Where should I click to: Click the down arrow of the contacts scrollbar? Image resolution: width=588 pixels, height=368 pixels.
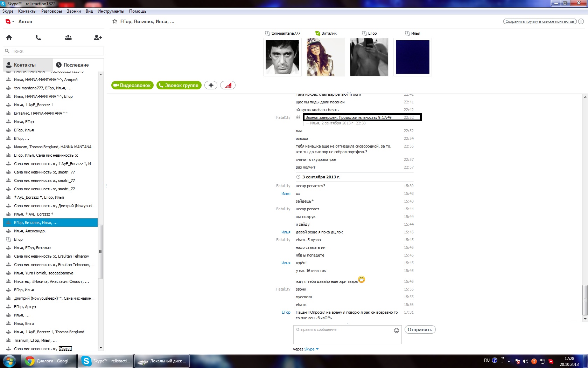coord(101,348)
